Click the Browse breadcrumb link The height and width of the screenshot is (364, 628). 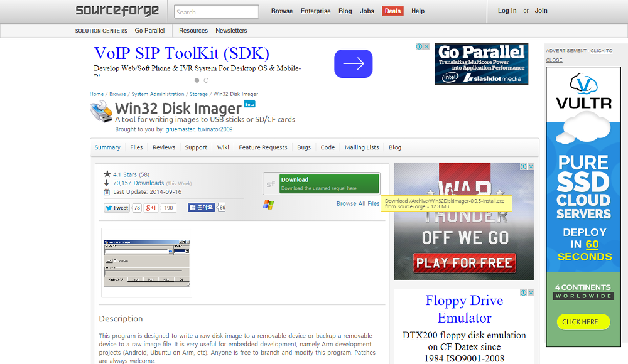118,94
